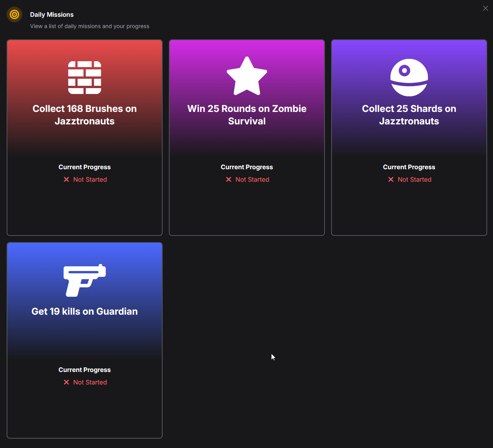Click 'Not Started' under Brushes mission
Screen dimensions: 493x448
pos(90,179)
